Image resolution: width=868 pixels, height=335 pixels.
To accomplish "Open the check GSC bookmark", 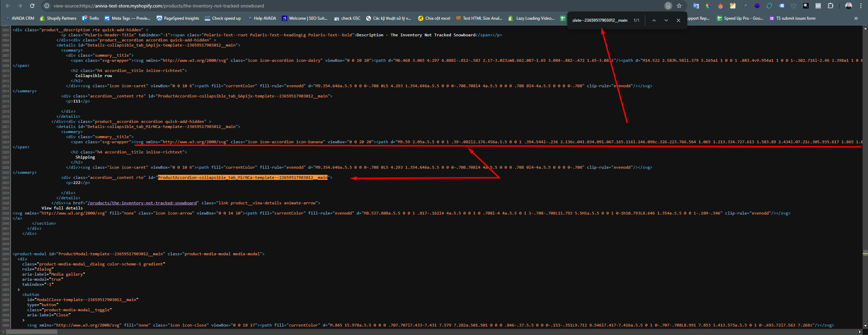I will (347, 18).
